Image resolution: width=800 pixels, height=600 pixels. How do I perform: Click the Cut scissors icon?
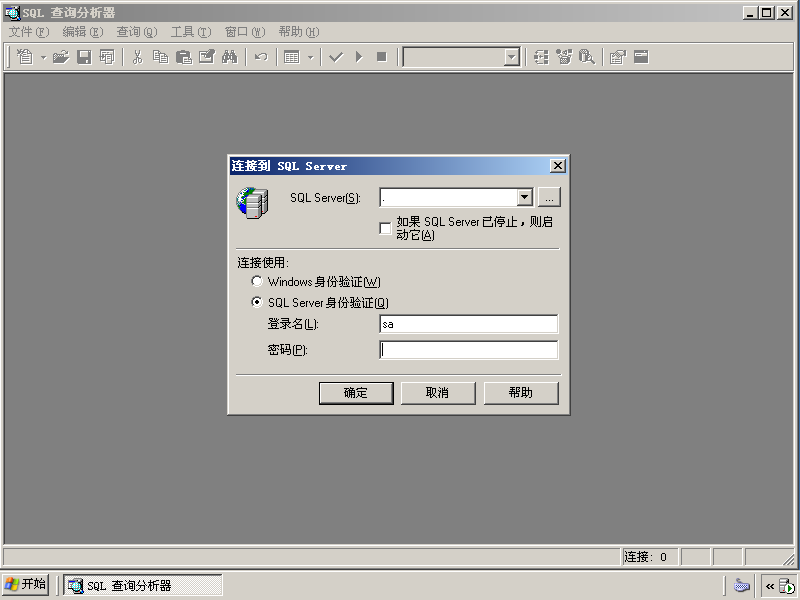(x=137, y=57)
